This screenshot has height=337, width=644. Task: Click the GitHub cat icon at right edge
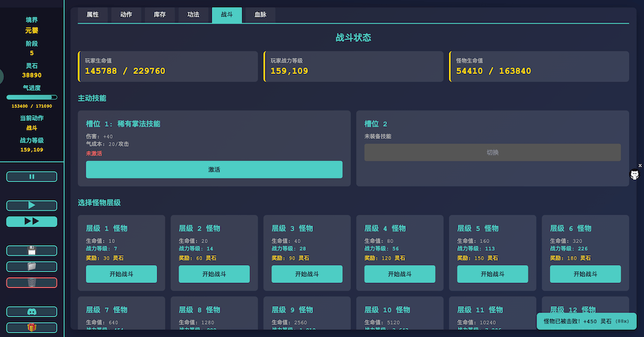(x=635, y=175)
